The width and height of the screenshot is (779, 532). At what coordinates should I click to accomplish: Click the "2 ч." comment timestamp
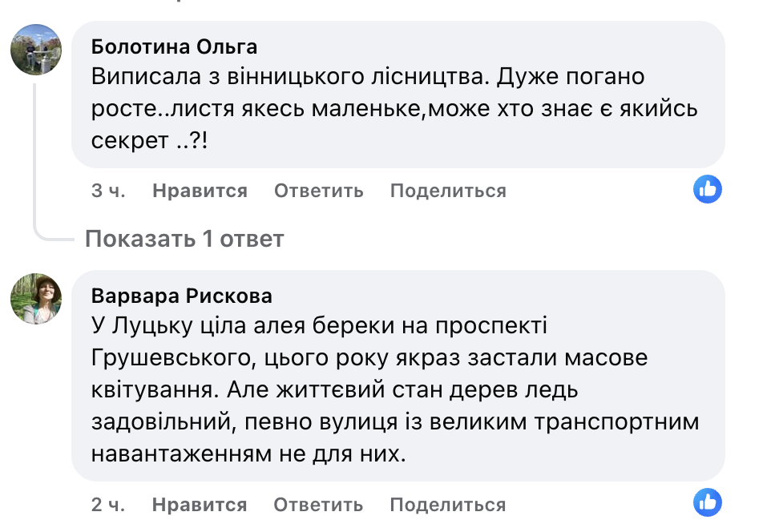coord(108,505)
